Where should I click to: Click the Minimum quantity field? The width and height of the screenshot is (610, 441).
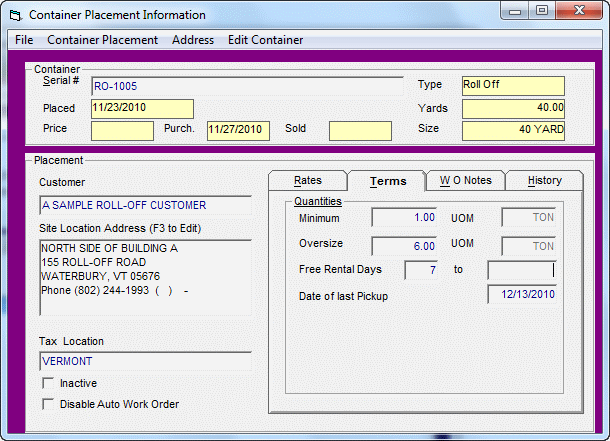click(x=405, y=217)
